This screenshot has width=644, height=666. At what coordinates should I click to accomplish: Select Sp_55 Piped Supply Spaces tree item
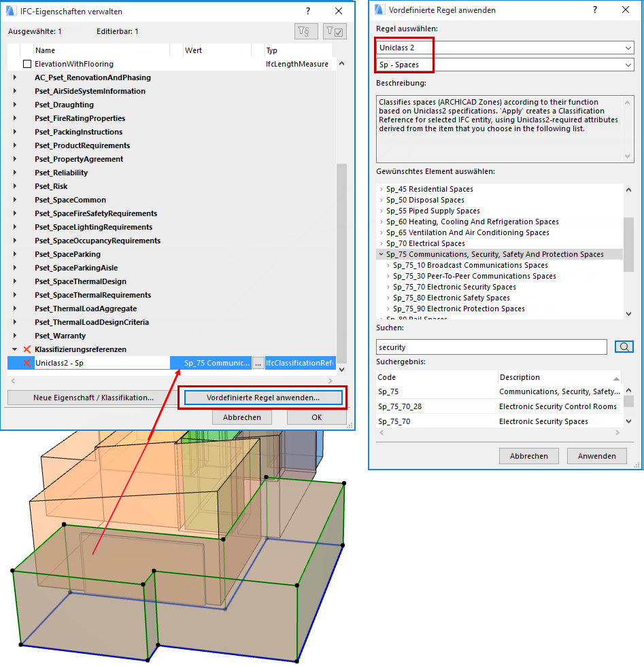coord(433,211)
